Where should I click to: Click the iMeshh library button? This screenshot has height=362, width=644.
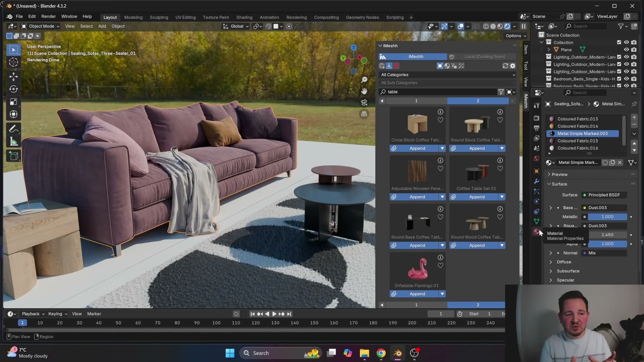(413, 57)
